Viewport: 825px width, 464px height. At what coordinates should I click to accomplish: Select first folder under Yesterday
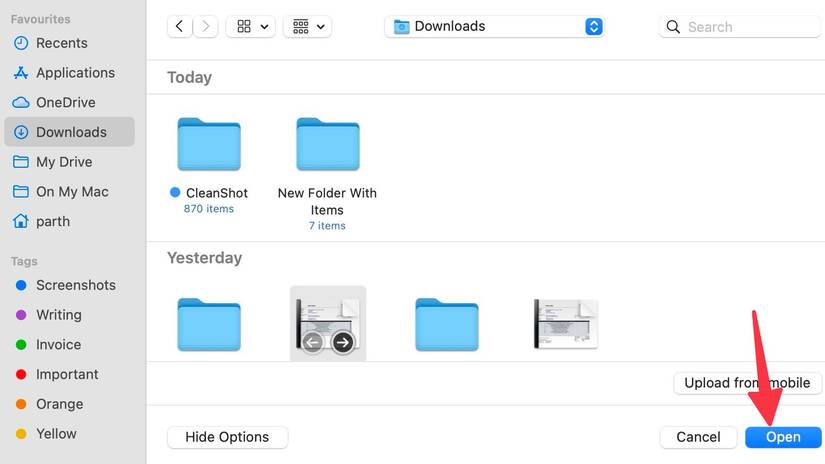click(x=209, y=325)
